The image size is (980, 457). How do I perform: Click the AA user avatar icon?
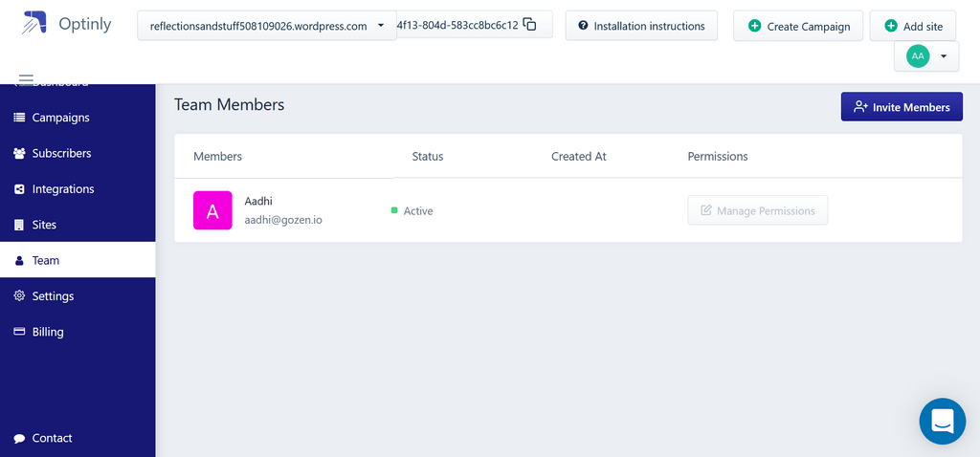coord(918,56)
